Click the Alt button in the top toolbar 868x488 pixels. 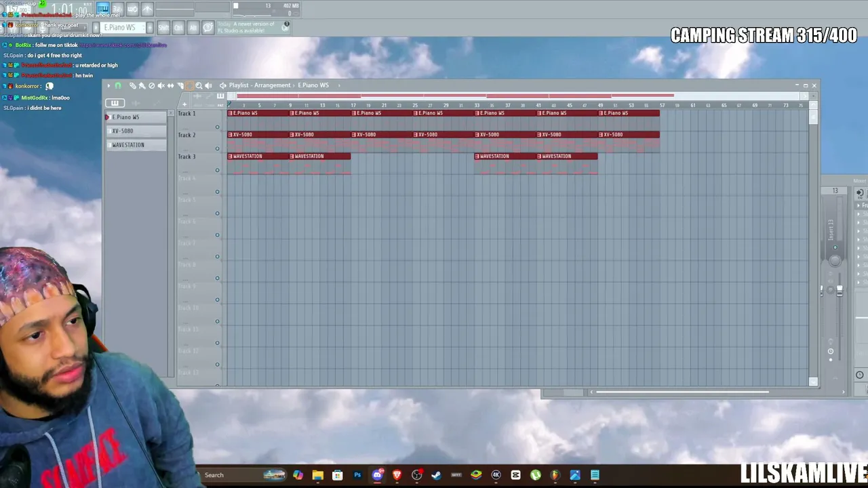pos(193,28)
